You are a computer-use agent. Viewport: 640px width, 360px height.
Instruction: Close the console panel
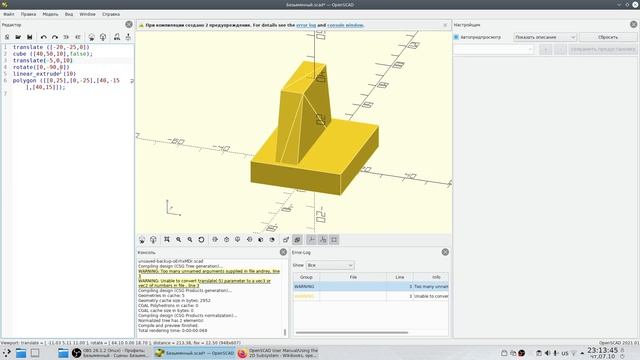pos(283,252)
